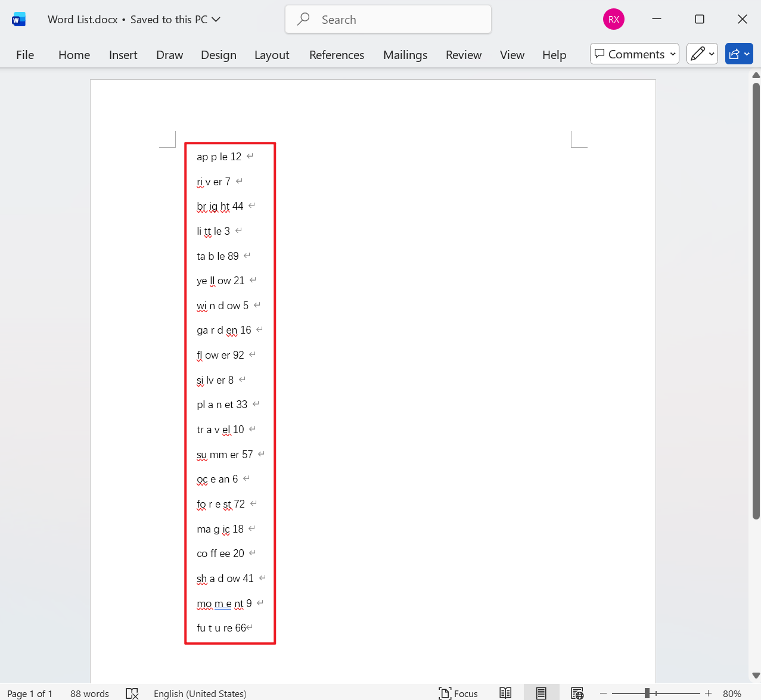The height and width of the screenshot is (700, 761).
Task: Enable Focus mode
Action: pyautogui.click(x=459, y=693)
